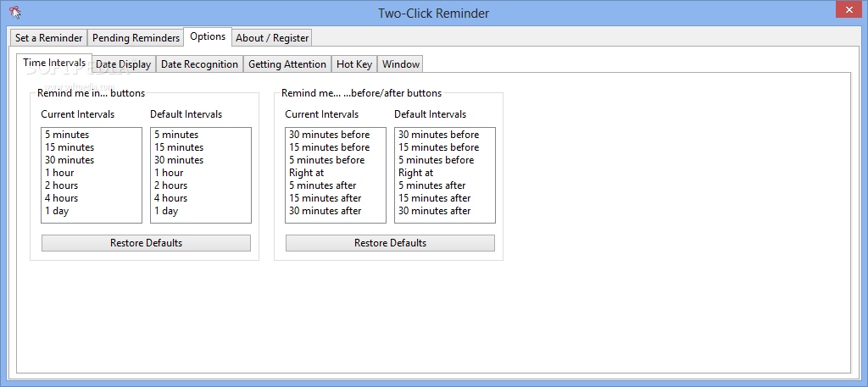Switch to the Hot Key sub-tab
The image size is (868, 387).
[x=354, y=64]
